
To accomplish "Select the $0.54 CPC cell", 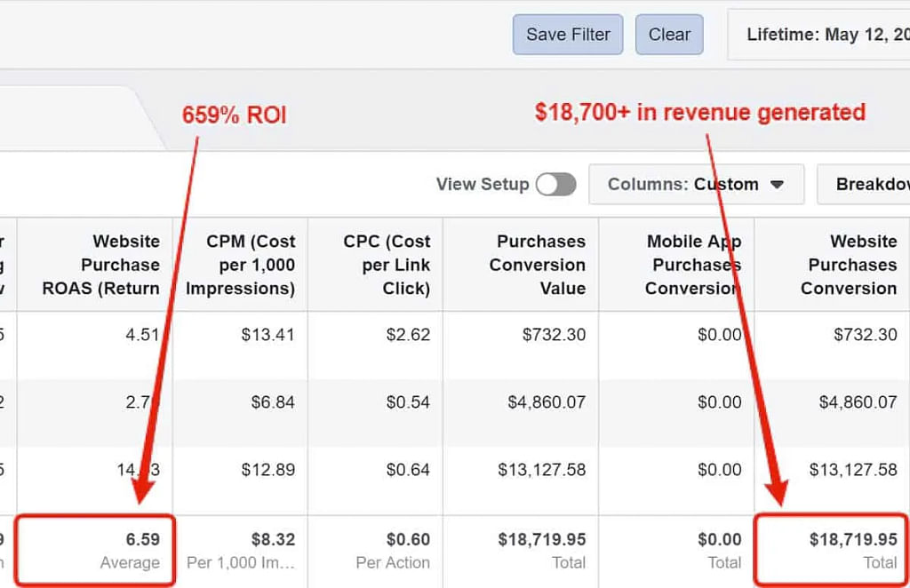I will [408, 402].
